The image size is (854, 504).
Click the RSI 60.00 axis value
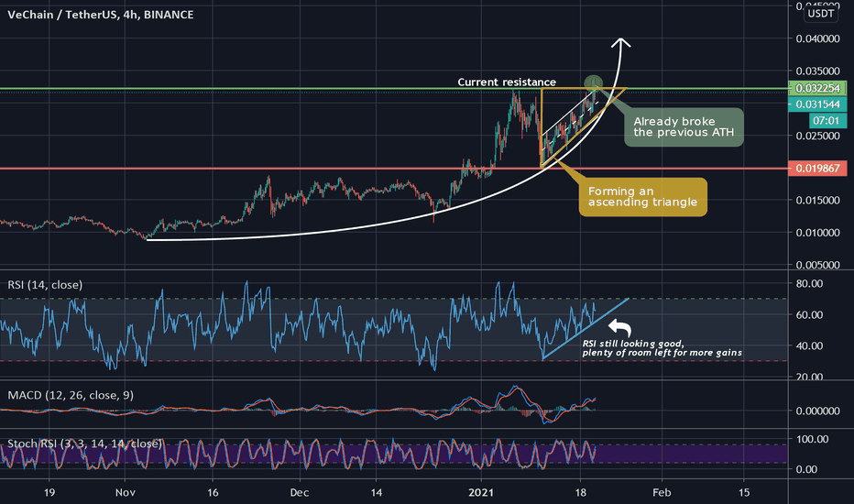click(x=809, y=315)
